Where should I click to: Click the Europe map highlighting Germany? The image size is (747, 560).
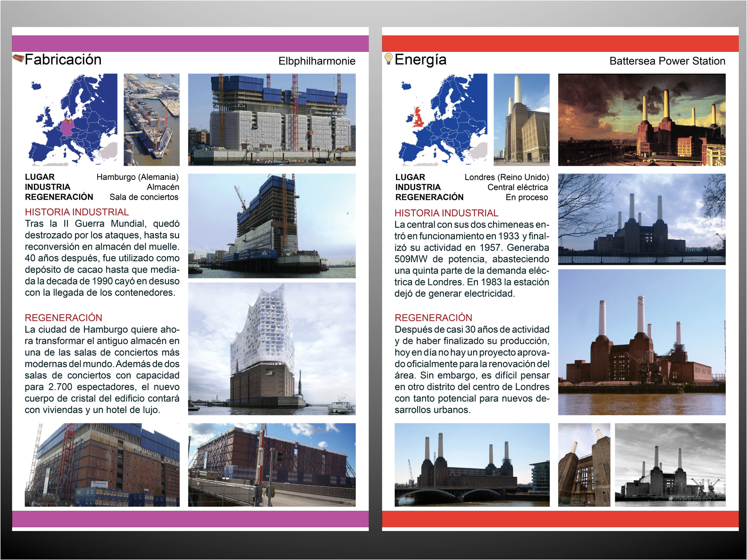73,119
